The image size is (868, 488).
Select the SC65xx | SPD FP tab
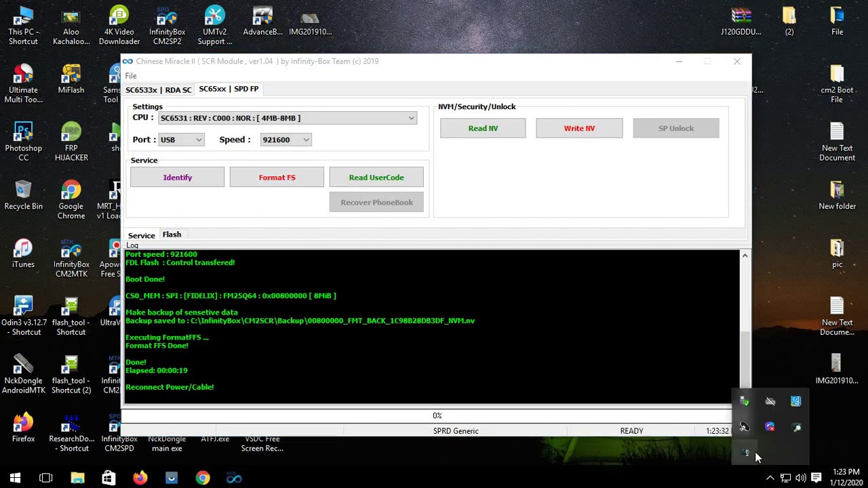(229, 89)
